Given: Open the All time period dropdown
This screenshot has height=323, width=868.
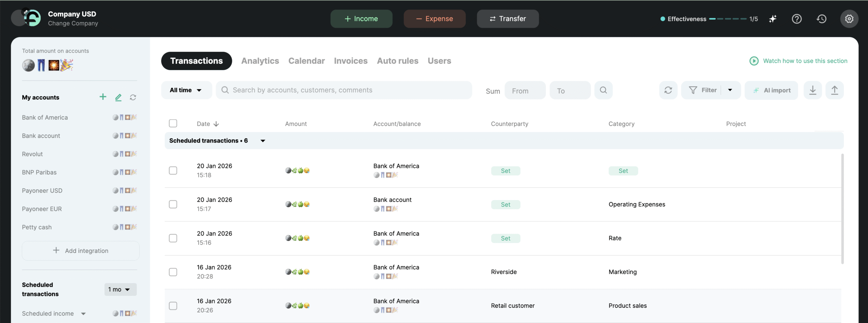Looking at the screenshot, I should coord(186,90).
